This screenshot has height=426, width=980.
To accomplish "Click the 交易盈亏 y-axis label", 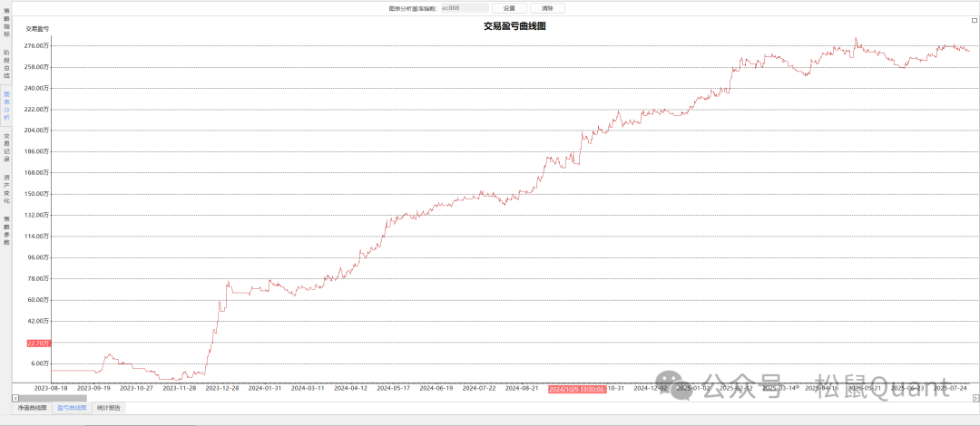I will [x=37, y=30].
